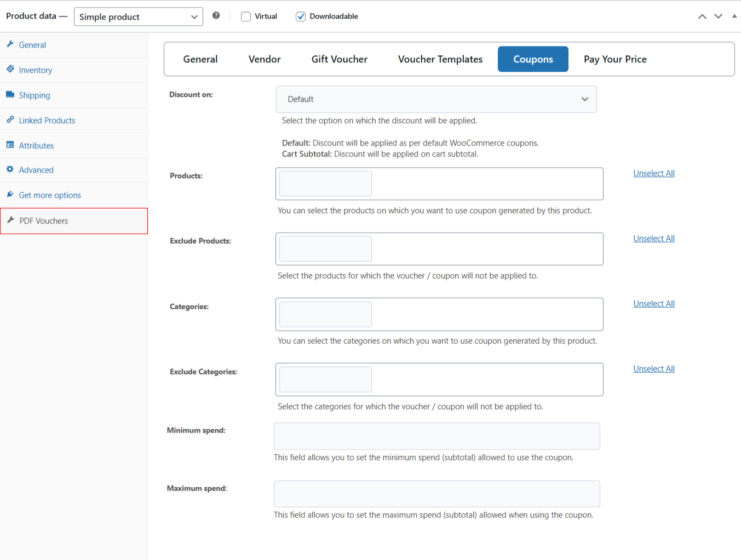Move Product data panel down
Image resolution: width=741 pixels, height=560 pixels.
tap(718, 16)
